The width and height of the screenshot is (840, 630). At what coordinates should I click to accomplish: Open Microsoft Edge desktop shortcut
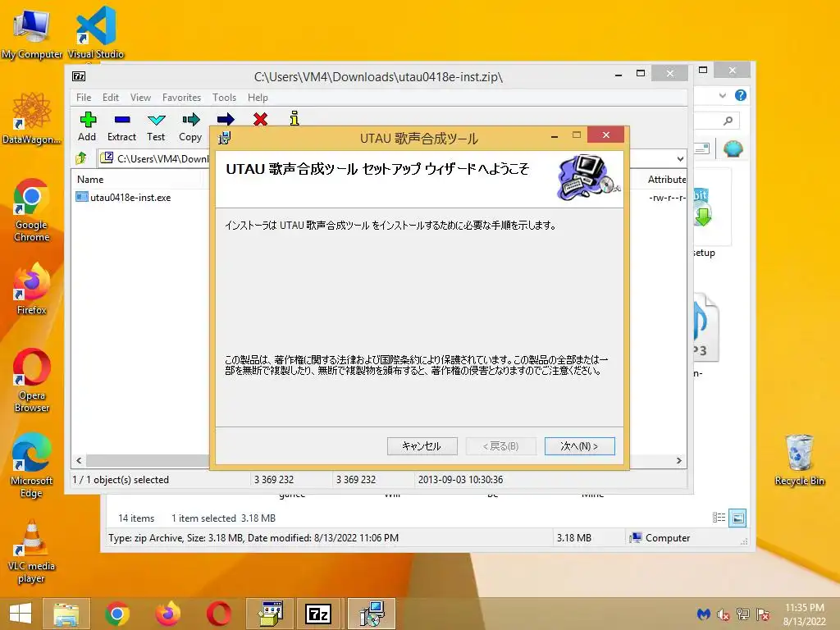pos(32,466)
